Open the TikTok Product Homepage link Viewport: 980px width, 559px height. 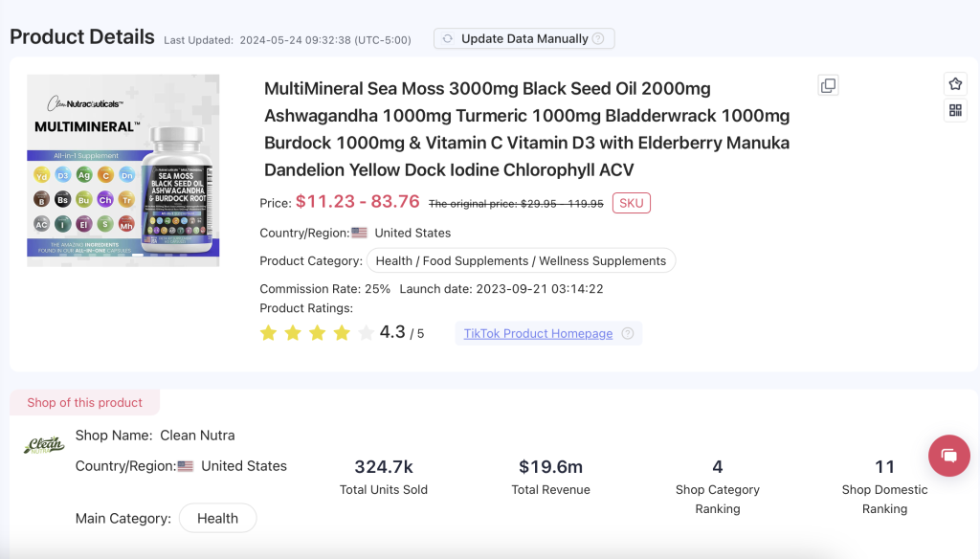(538, 334)
